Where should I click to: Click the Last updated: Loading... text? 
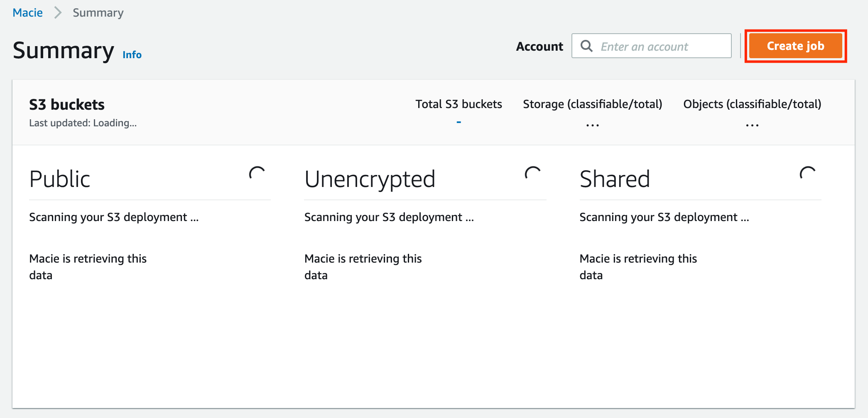83,123
